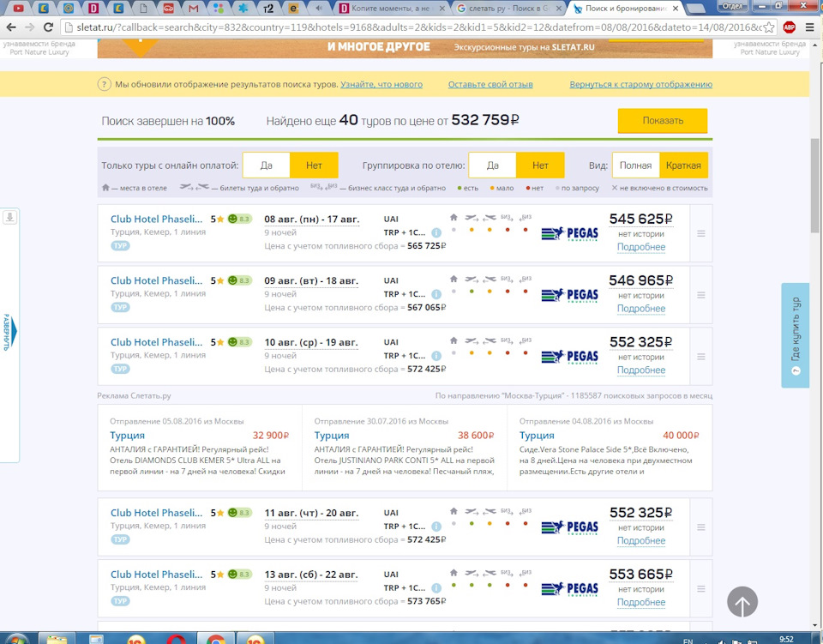The width and height of the screenshot is (823, 644).
Task: Click the yellow Показать button
Action: pos(662,121)
